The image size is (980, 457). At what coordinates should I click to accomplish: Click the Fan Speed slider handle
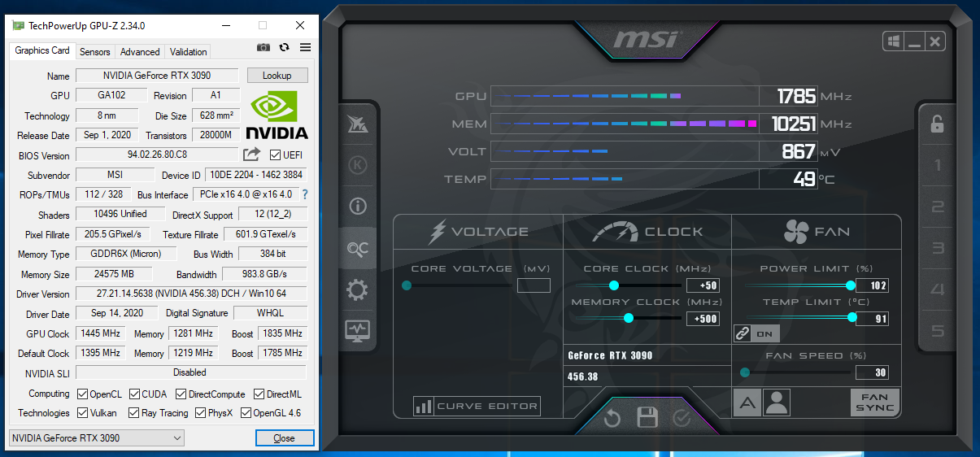744,372
